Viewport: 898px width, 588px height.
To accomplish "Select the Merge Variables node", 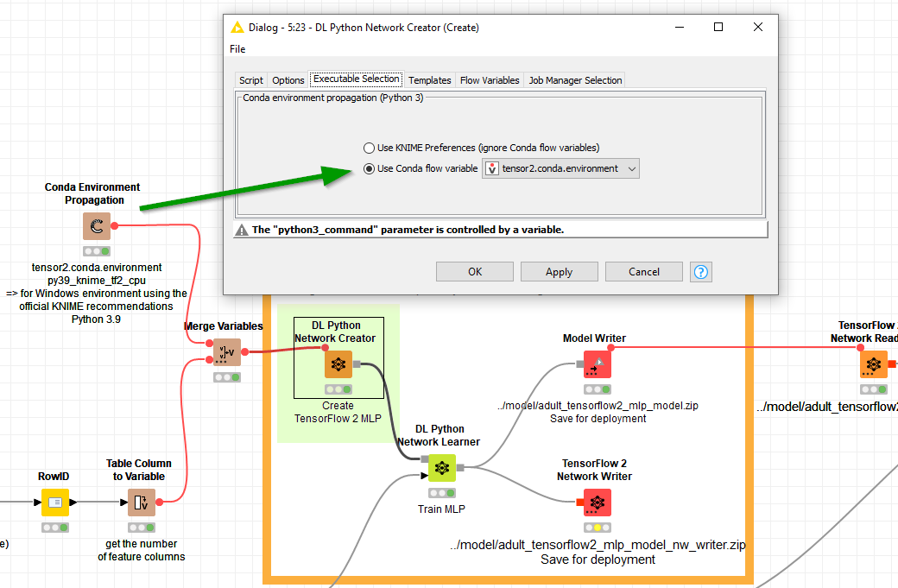I will click(x=225, y=352).
